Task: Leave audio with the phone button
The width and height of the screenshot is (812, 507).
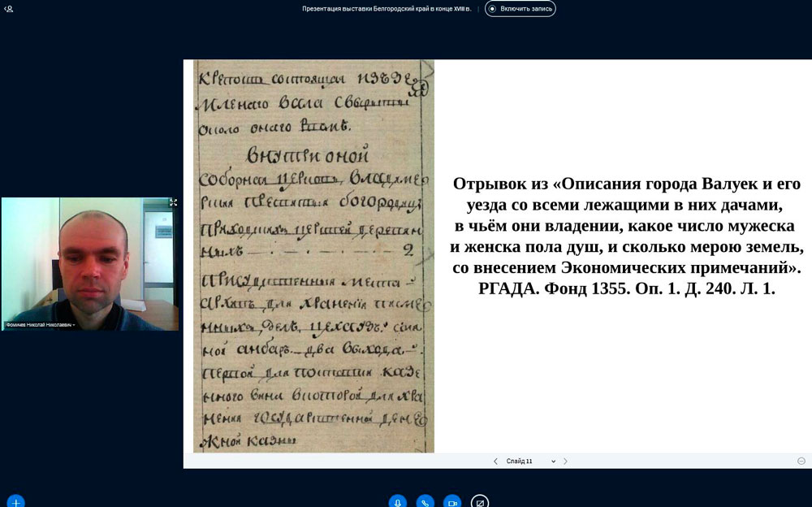Action: coord(425,501)
